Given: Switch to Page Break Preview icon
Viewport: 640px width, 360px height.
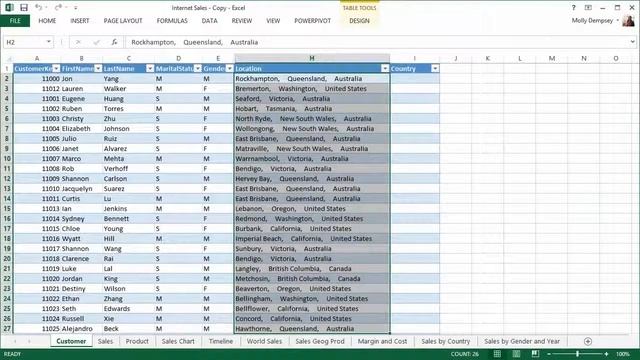Looking at the screenshot, I should [535, 354].
